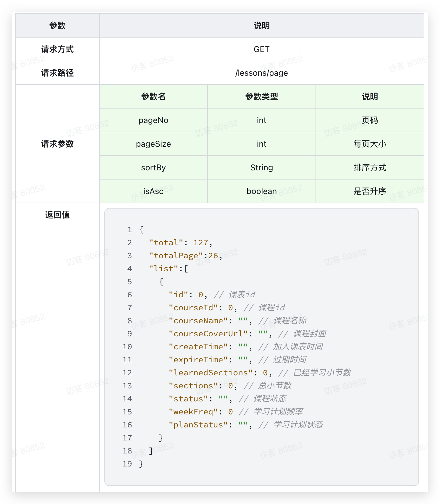This screenshot has height=504, width=440.
Task: Select the pageNo parameter cell
Action: [x=153, y=120]
